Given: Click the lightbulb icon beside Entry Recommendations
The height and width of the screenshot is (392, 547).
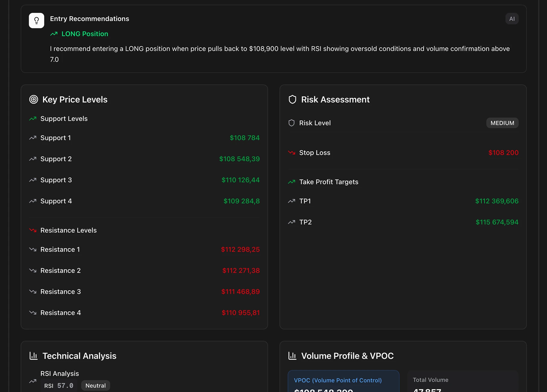Looking at the screenshot, I should coord(37,21).
